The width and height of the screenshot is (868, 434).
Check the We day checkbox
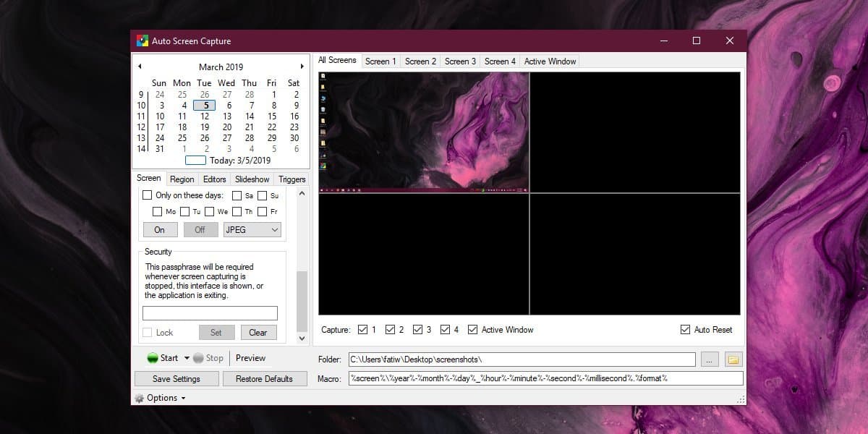click(x=209, y=212)
